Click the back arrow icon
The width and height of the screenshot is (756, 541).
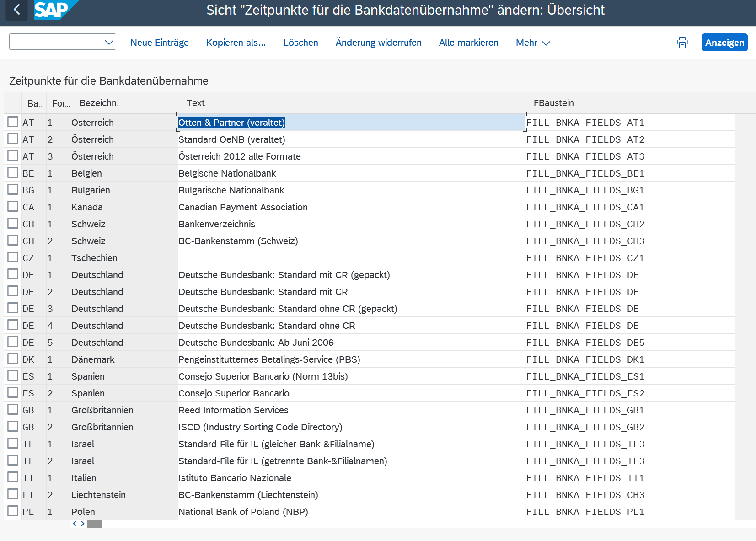[17, 10]
